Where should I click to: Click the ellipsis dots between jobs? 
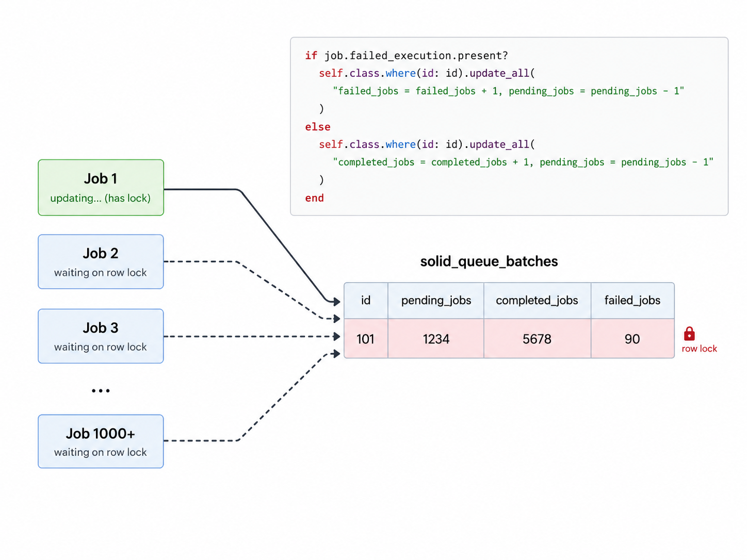point(101,391)
